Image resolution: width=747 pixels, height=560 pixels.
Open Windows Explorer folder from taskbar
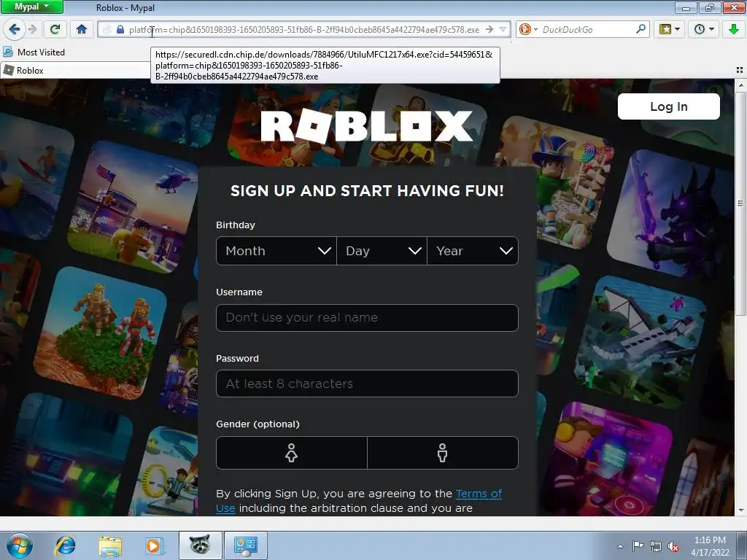click(x=111, y=545)
